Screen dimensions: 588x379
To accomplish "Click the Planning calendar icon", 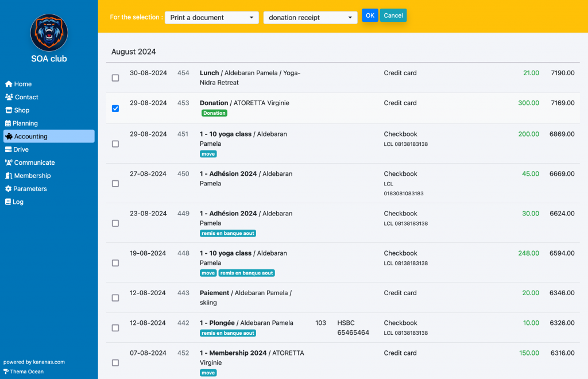I will pyautogui.click(x=8, y=123).
